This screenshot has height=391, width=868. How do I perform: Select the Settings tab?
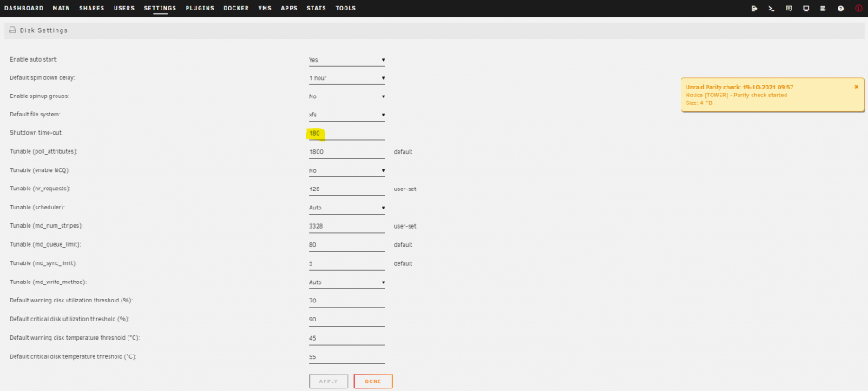(160, 9)
